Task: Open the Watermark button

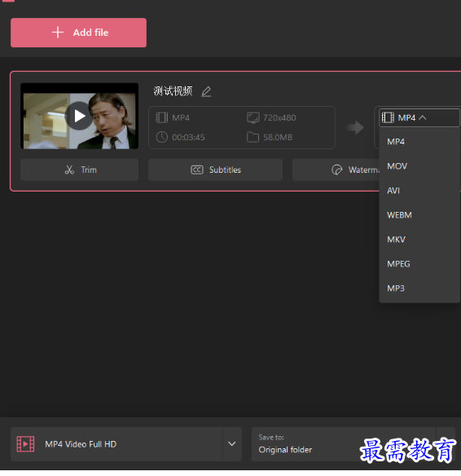Action: [x=336, y=170]
